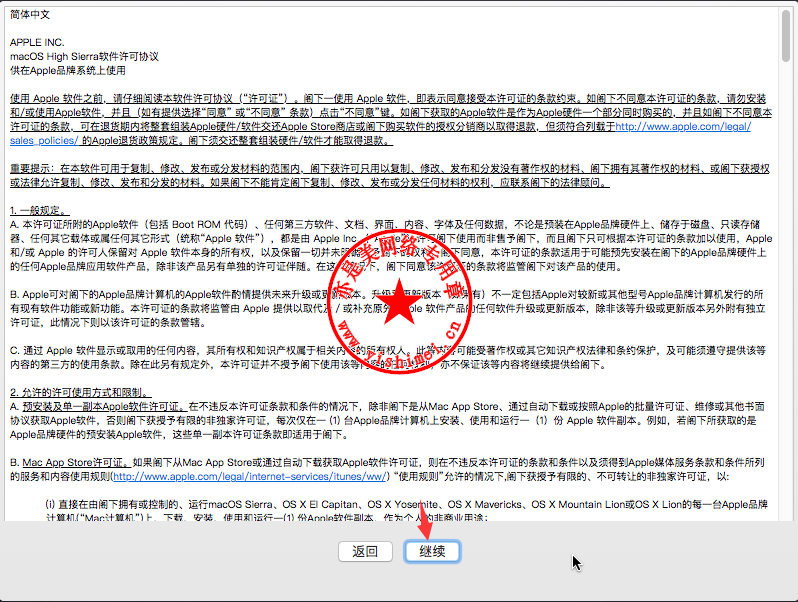Click the 继续 (Continue) button
This screenshot has width=798, height=602.
pyautogui.click(x=432, y=551)
